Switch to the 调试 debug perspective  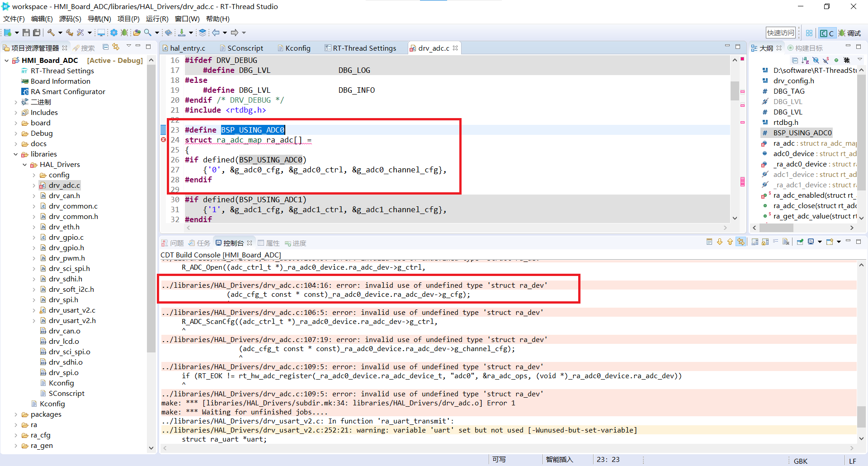click(x=850, y=33)
